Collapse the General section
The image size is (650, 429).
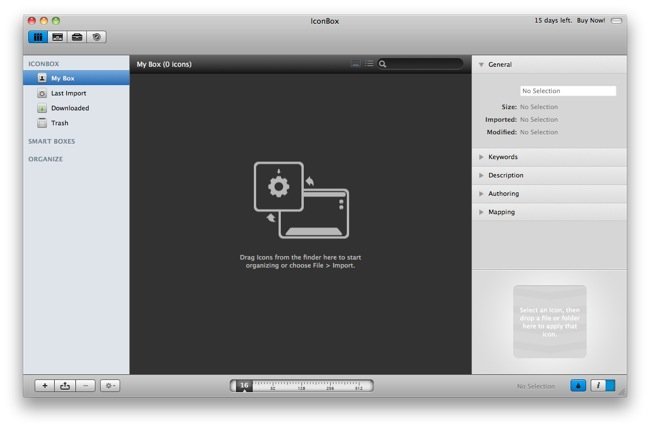[x=481, y=65]
